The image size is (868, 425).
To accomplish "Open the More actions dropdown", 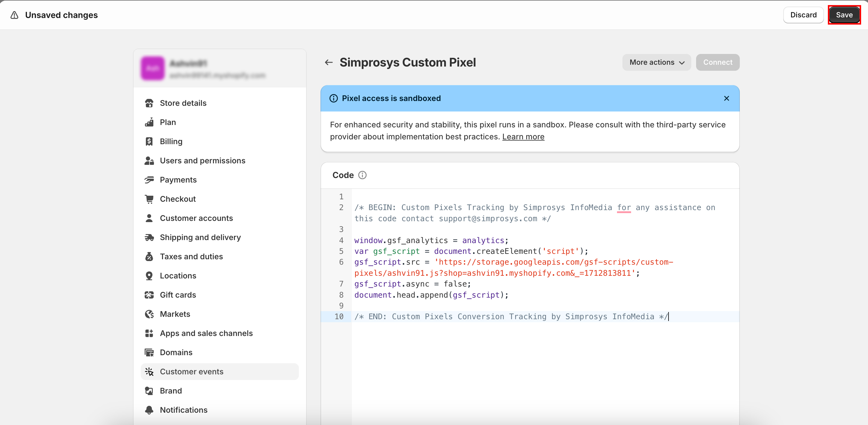I will pos(657,62).
